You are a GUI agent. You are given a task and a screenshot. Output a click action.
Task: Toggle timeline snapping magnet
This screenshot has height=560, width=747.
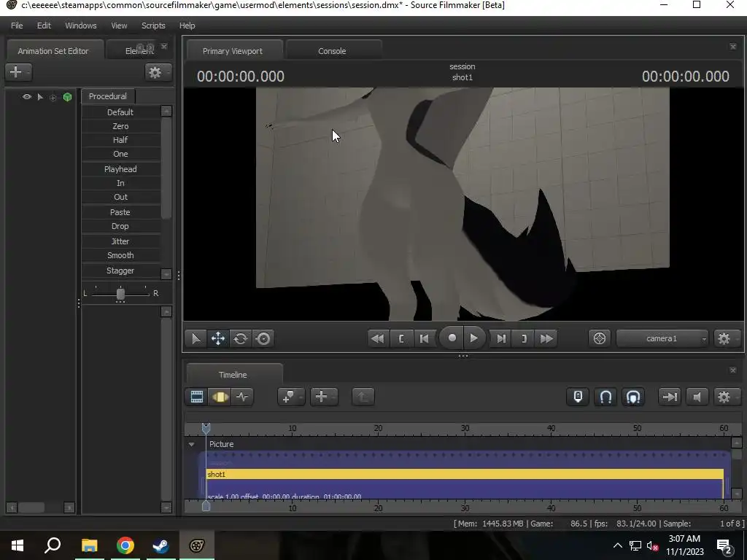605,397
